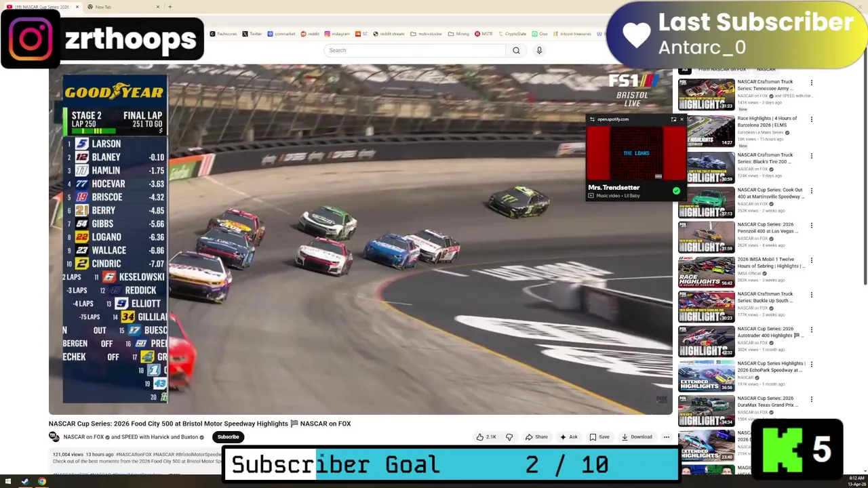Viewport: 868px width, 488px height.
Task: Click the voice search microphone icon
Action: pyautogui.click(x=539, y=50)
